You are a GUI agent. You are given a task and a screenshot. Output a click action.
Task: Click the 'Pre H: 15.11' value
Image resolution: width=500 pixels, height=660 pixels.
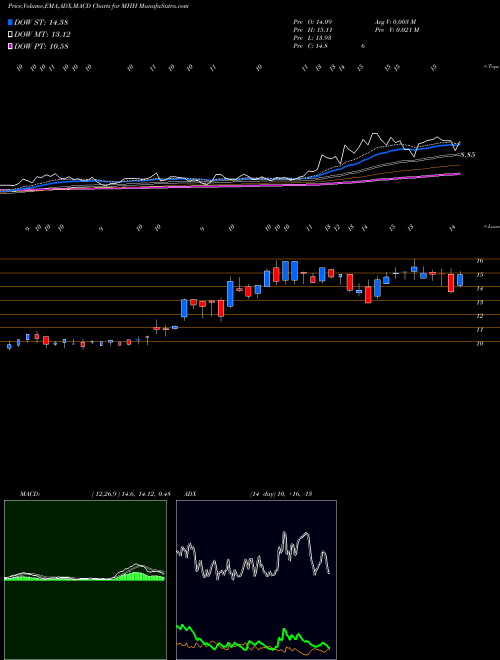[314, 30]
